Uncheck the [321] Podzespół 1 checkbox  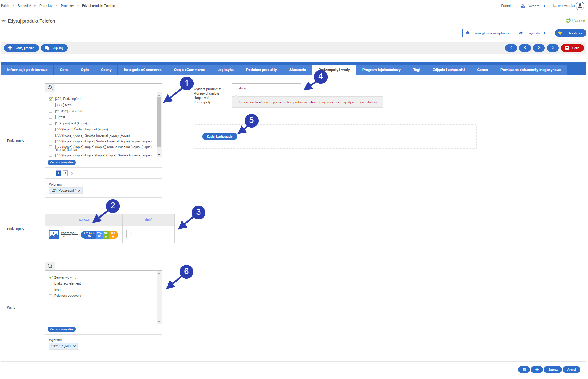coord(51,99)
